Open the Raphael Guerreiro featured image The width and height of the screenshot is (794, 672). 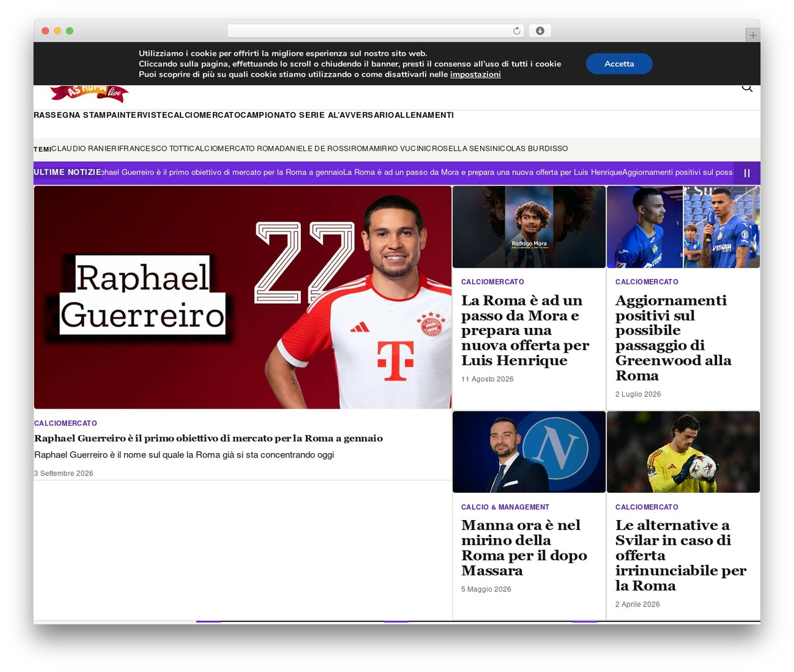click(243, 298)
